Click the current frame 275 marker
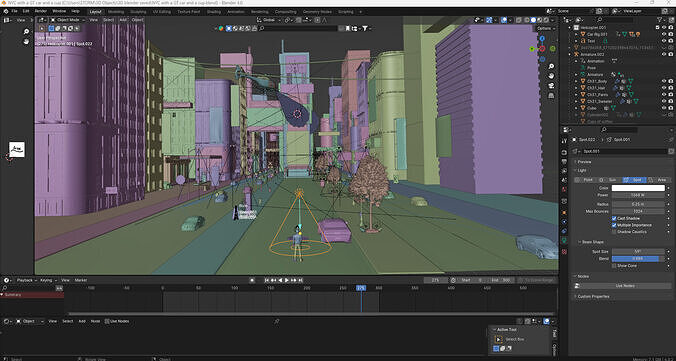Viewport: 676px width, 361px height. 361,288
